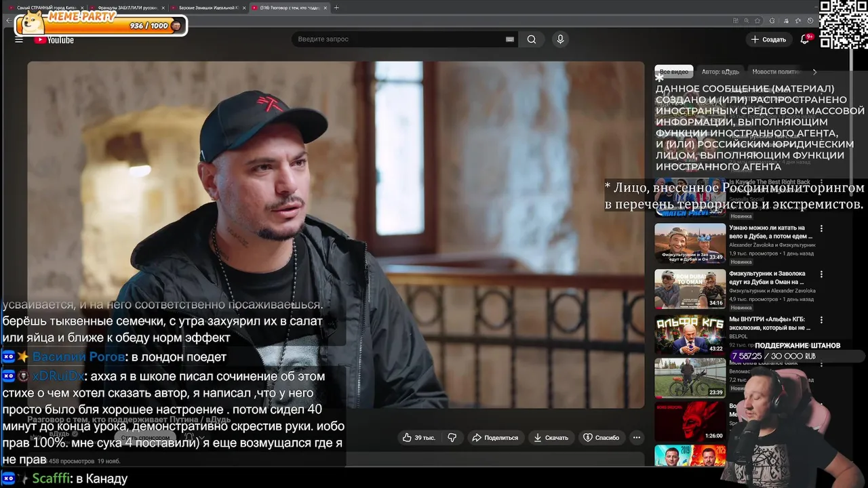
Task: Open Узнаю можно ли катать video thumbnail
Action: point(690,243)
